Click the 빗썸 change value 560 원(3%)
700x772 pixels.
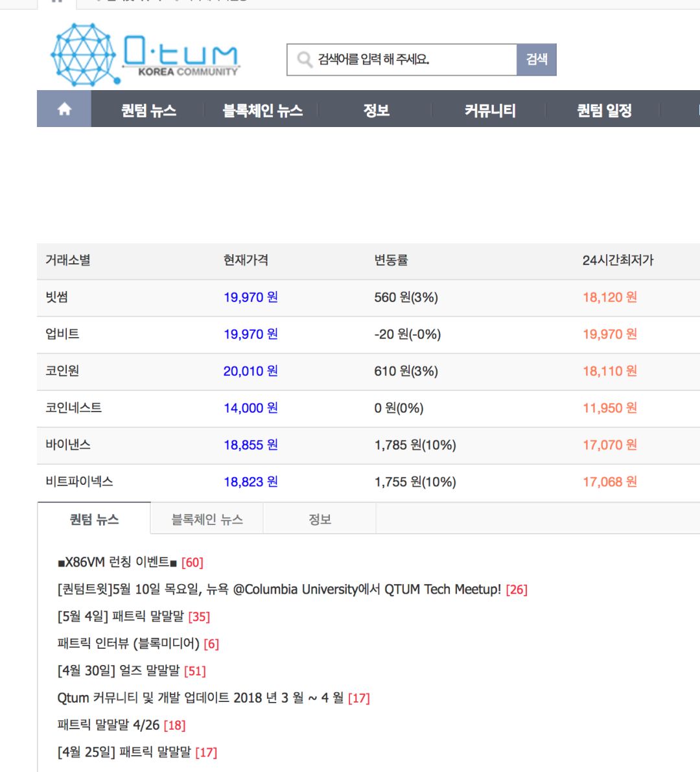tap(406, 298)
